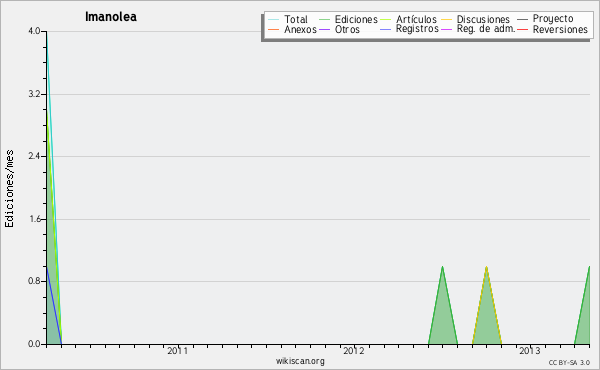600x370 pixels.
Task: Click the 1.6 y-axis value
Action: 34,219
